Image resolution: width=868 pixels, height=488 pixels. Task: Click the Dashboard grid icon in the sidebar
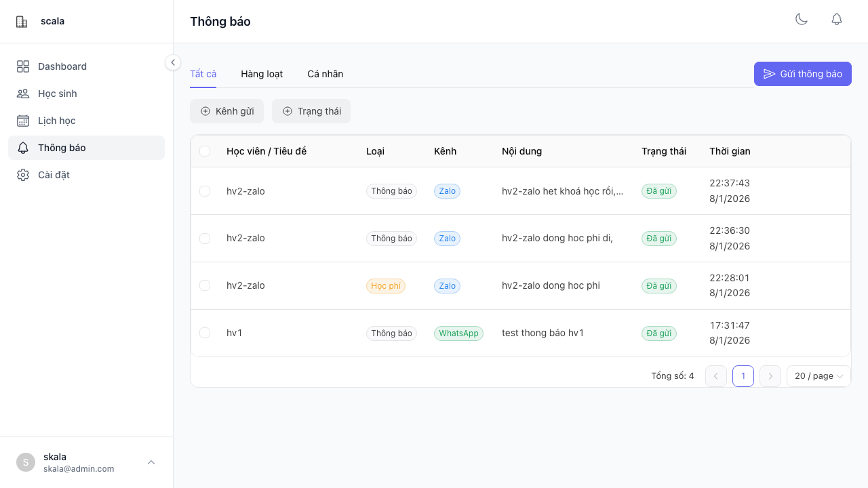click(23, 66)
